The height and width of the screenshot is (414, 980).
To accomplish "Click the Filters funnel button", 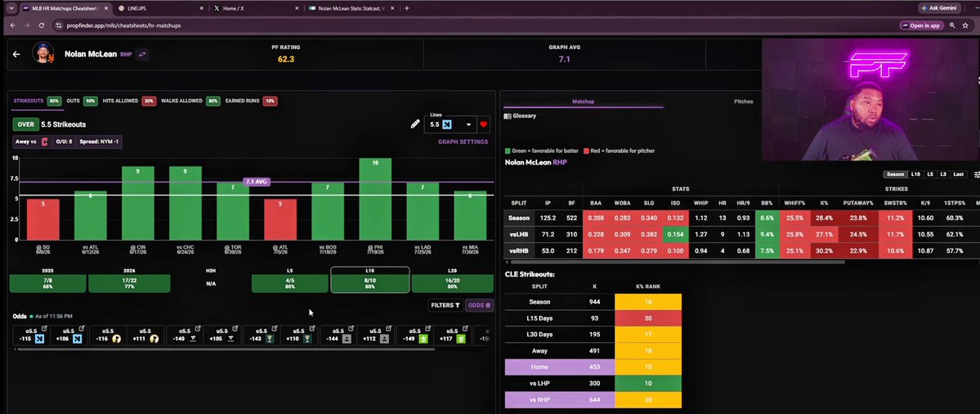I will (x=445, y=305).
